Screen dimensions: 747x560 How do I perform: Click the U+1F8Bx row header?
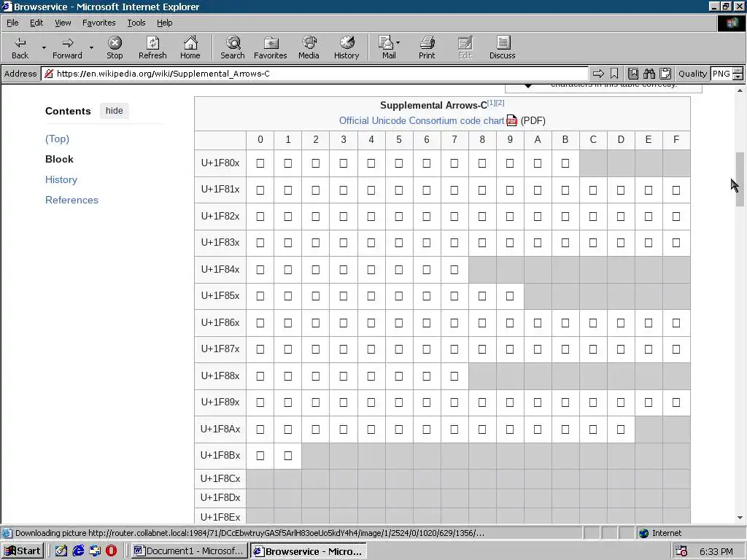(x=220, y=455)
